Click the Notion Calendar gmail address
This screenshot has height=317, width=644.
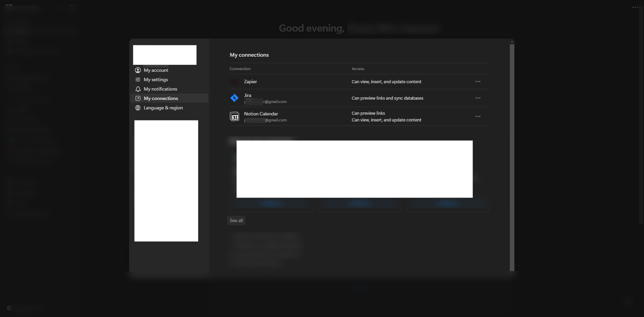tap(266, 120)
